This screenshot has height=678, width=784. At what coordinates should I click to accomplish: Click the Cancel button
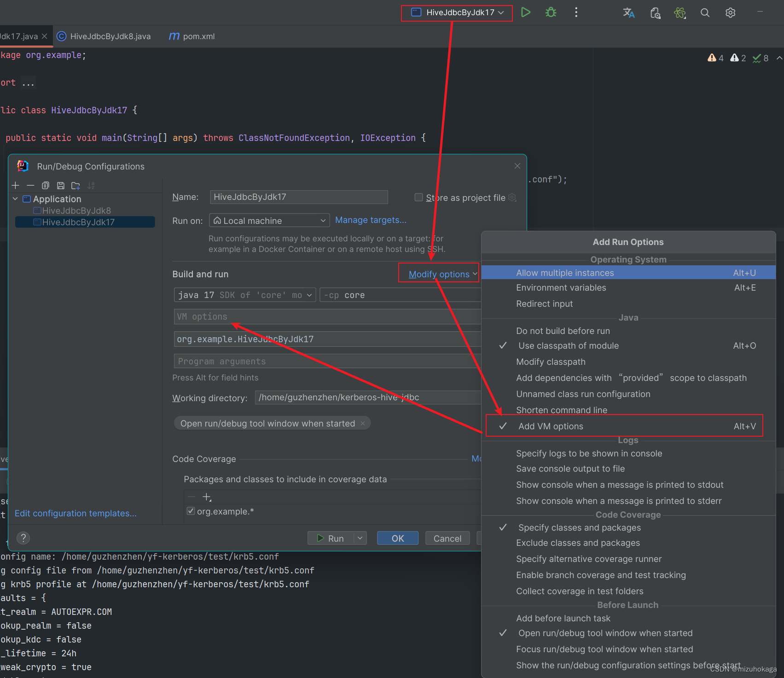click(x=447, y=538)
